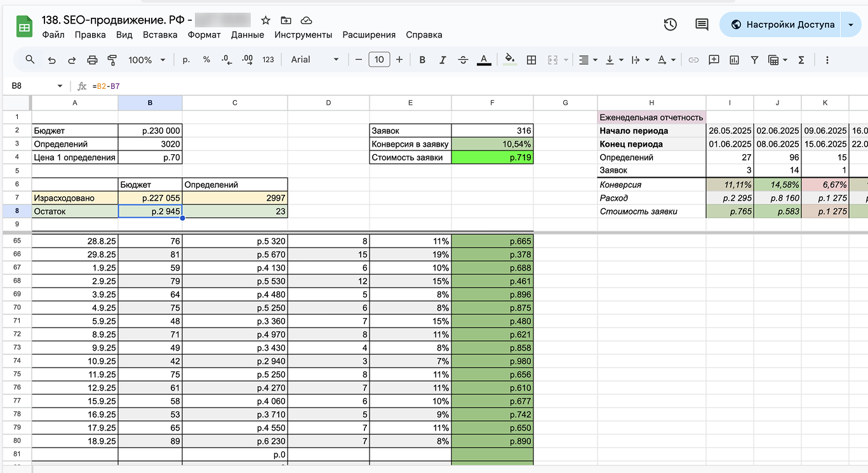The image size is (868, 473).
Task: Click the create filter funnel icon
Action: (754, 60)
